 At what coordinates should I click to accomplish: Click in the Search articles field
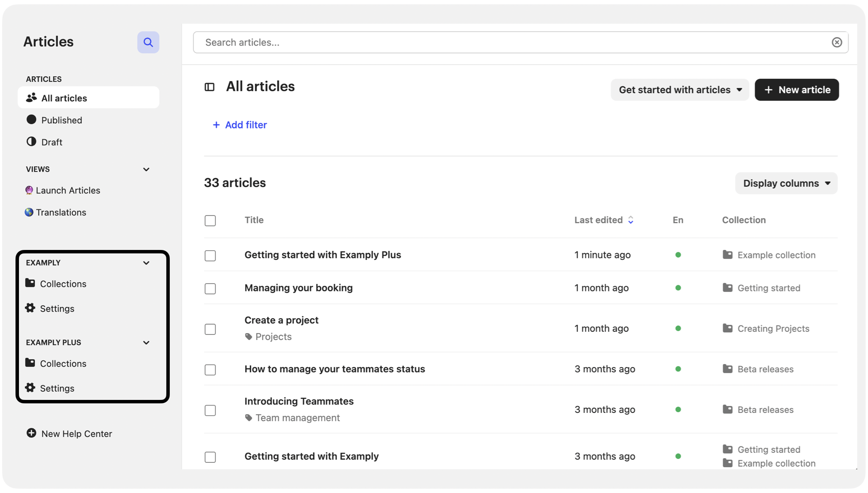tap(521, 42)
